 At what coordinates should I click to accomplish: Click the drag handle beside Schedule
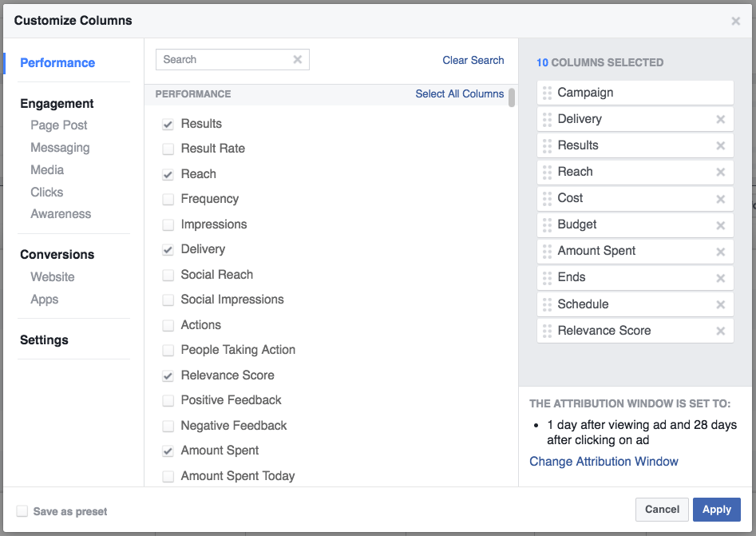pyautogui.click(x=547, y=304)
